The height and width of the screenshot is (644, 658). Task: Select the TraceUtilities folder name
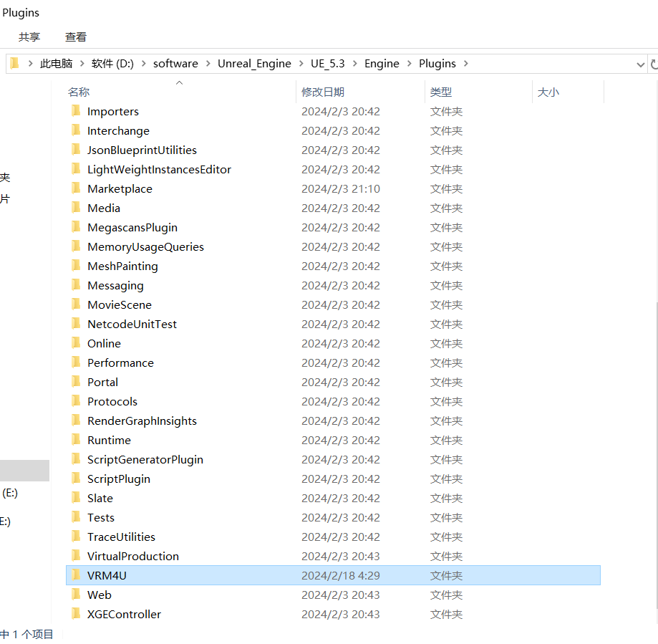pos(121,537)
